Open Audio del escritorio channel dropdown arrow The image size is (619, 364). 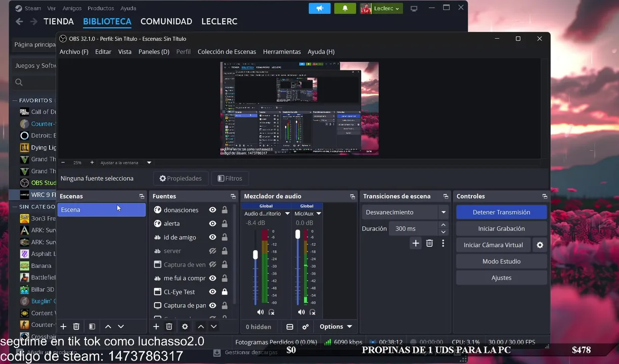(x=287, y=214)
